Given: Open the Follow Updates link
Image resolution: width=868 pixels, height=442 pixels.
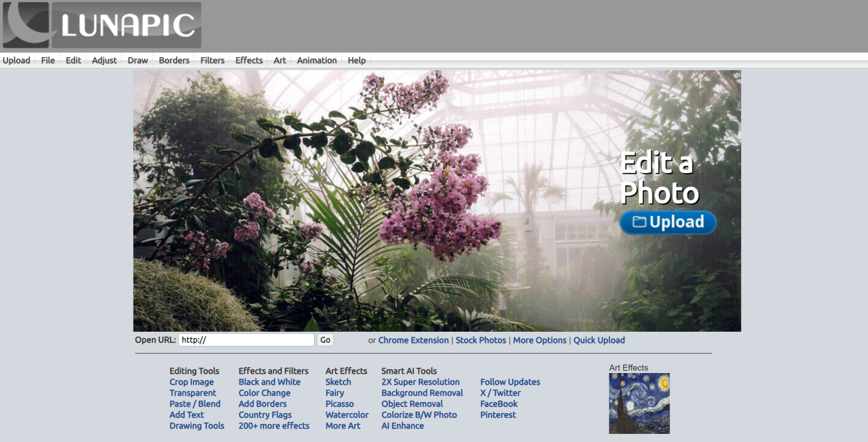Looking at the screenshot, I should tap(510, 382).
